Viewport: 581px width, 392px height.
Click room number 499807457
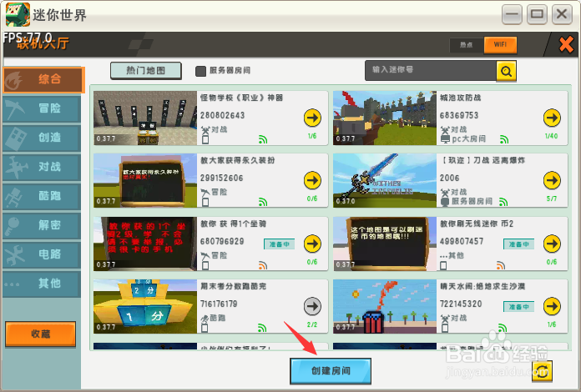pyautogui.click(x=462, y=241)
